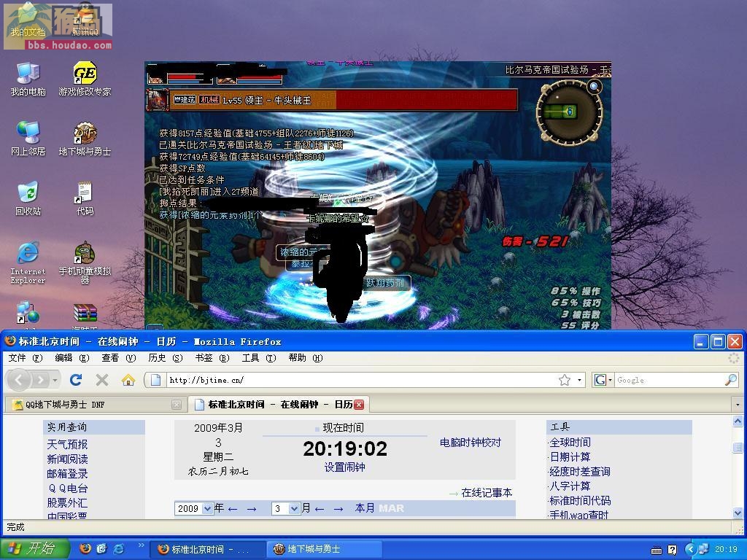Screen dimensions: 747x560
Task: Open the month 3 dropdown
Action: click(295, 508)
